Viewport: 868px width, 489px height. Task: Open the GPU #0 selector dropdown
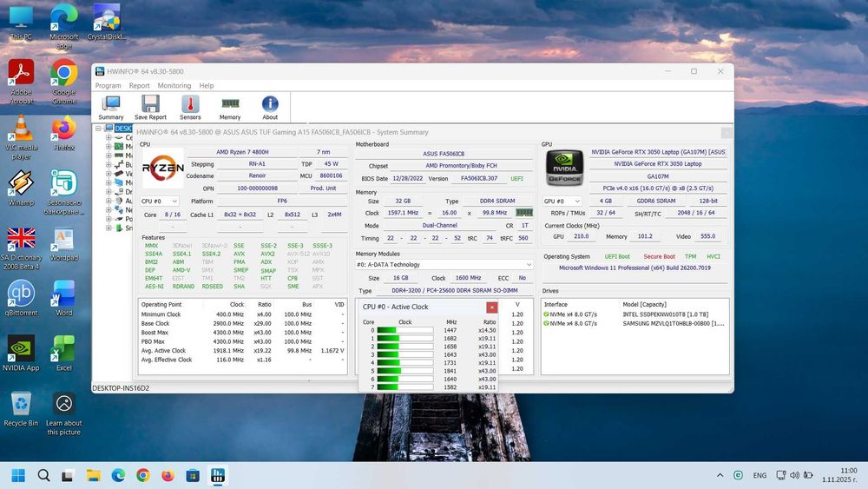[x=562, y=201]
